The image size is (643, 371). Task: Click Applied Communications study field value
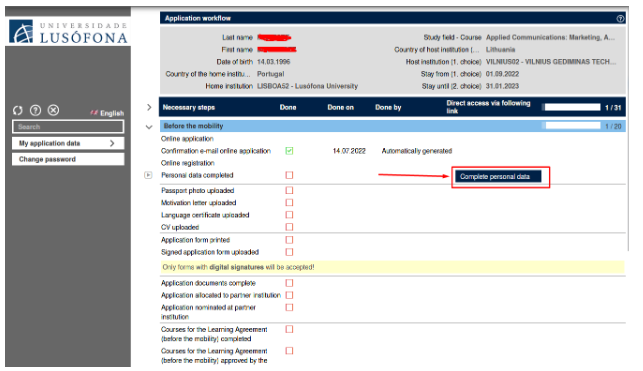tap(550, 37)
